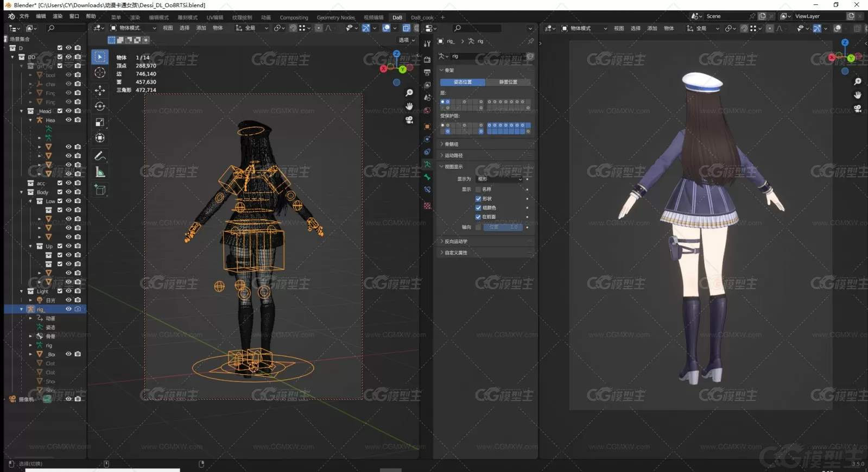This screenshot has width=868, height=472.
Task: Open the 文件 menu
Action: coord(24,16)
